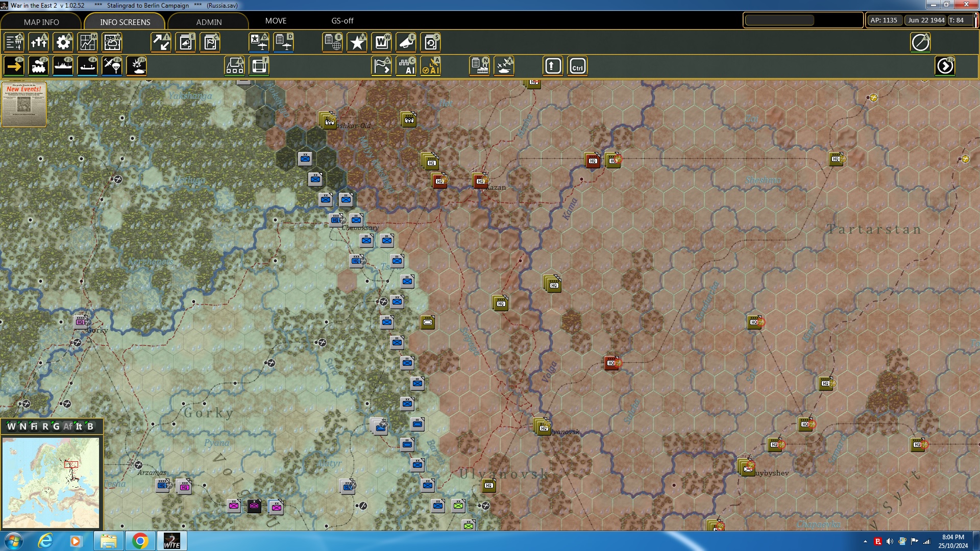Click the diagonal arrows icon in toolbar
This screenshot has width=980, height=551.
pyautogui.click(x=161, y=42)
